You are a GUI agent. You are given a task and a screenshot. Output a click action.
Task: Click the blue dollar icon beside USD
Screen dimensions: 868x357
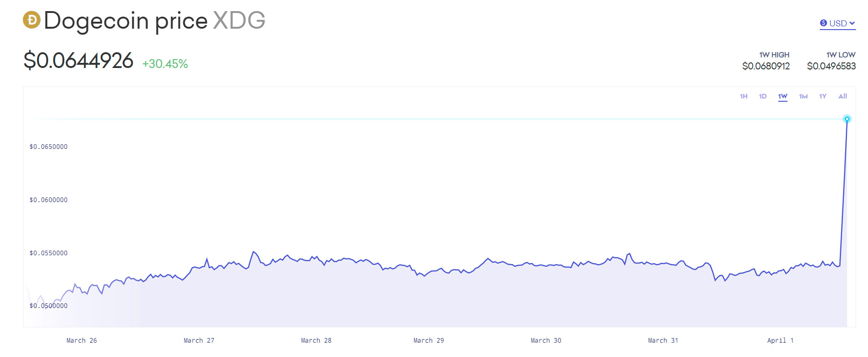pyautogui.click(x=823, y=23)
